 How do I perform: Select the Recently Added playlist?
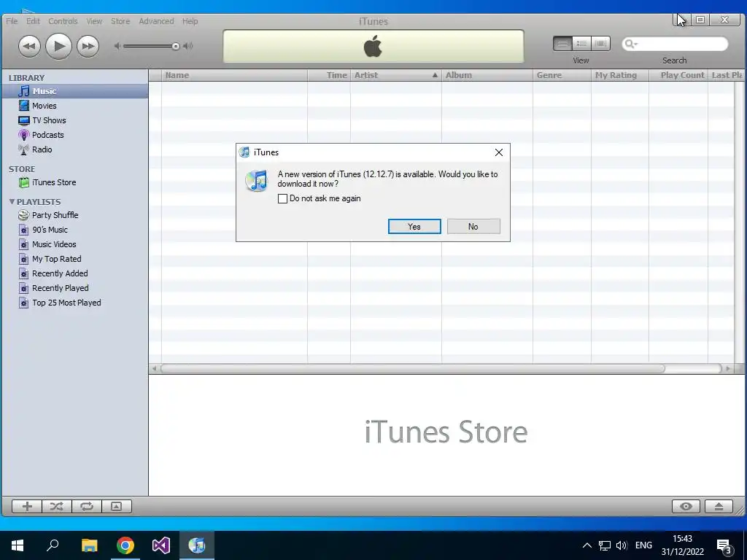[x=75, y=273]
